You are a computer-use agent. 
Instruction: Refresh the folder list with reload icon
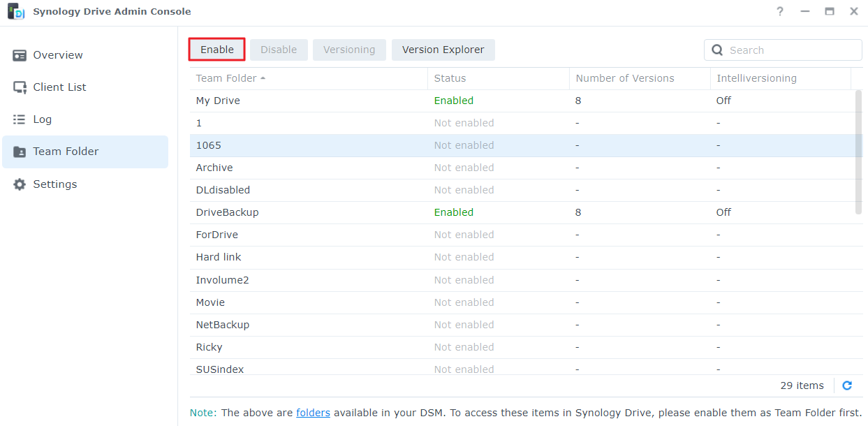point(847,385)
